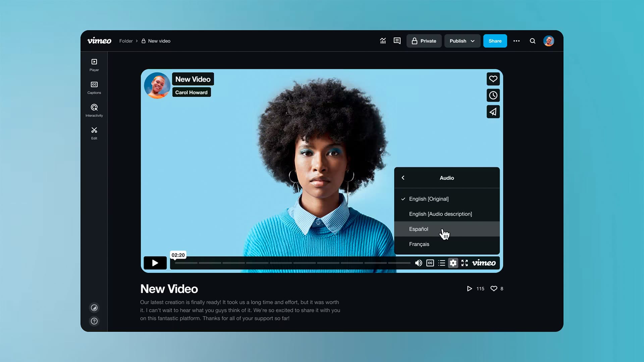Open the three-dot more options menu
This screenshot has height=362, width=644.
(x=516, y=41)
